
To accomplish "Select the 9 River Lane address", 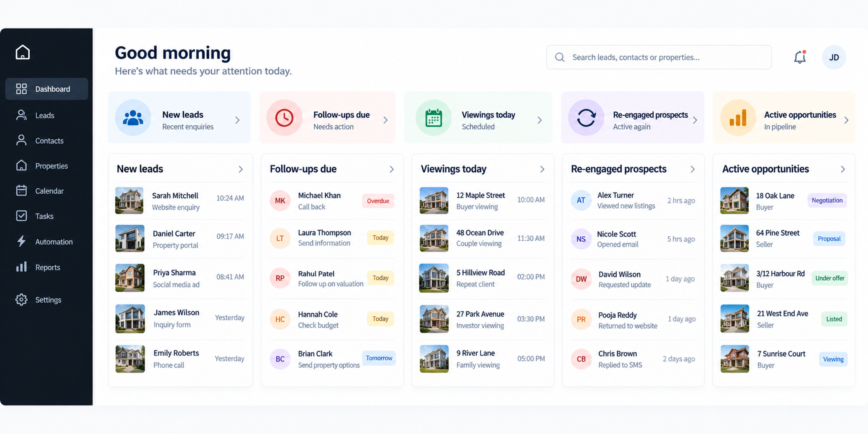I will (x=475, y=353).
